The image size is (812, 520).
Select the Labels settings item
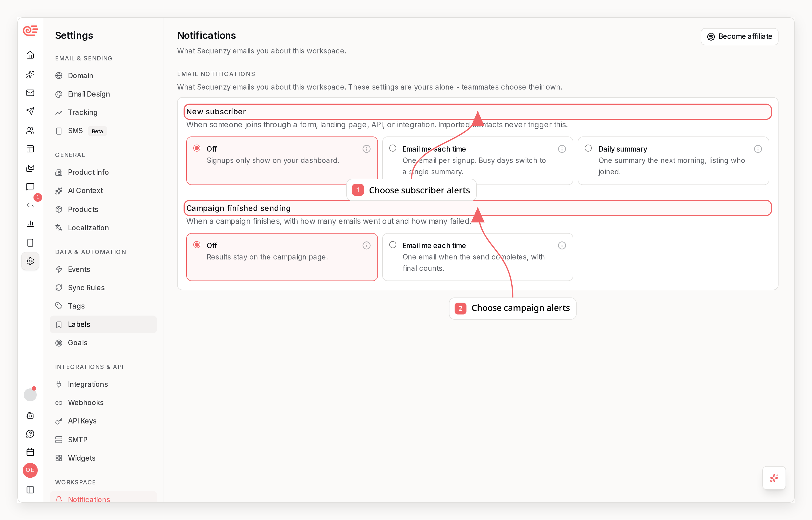point(103,324)
